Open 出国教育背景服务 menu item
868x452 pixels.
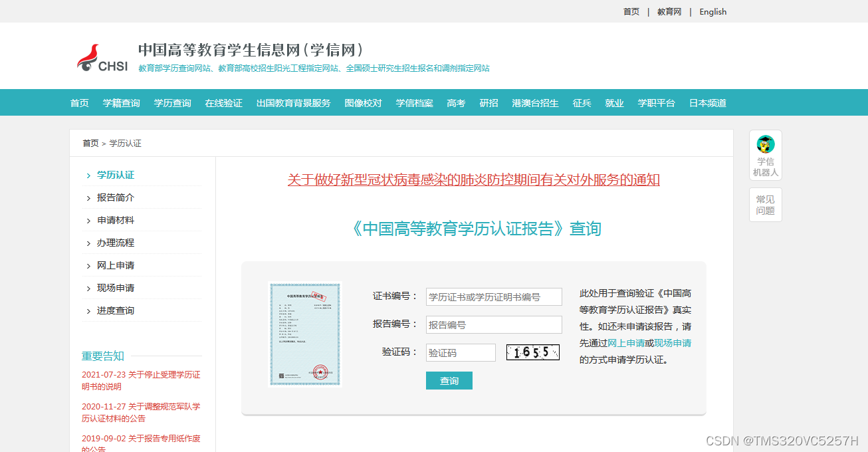pyautogui.click(x=294, y=103)
